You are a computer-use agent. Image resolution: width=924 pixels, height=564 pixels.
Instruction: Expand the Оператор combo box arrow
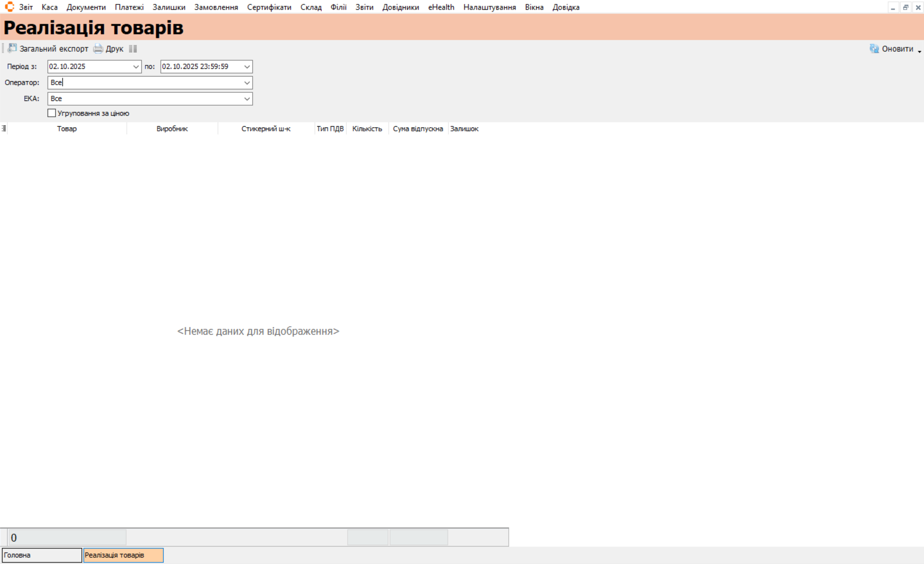247,83
